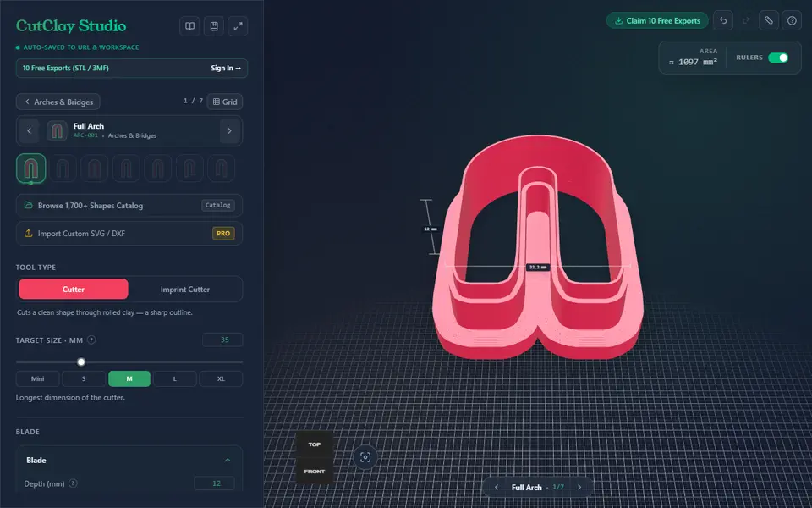Select the fourth arch shape thumbnail
This screenshot has width=812, height=508.
pyautogui.click(x=126, y=168)
